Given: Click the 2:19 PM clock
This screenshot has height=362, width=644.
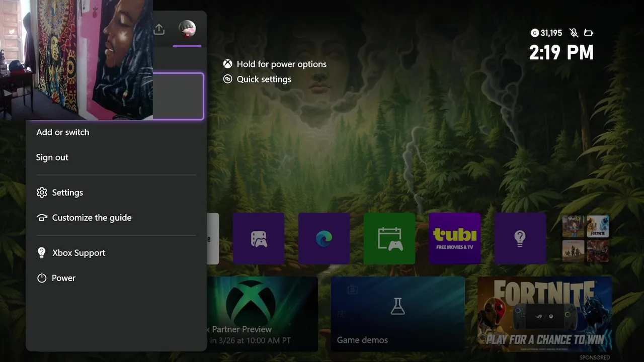Looking at the screenshot, I should pos(561,52).
